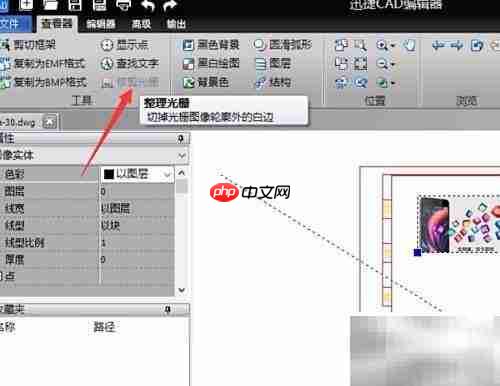Close the -30.dwg document tab
500x386 pixels.
[x=49, y=123]
